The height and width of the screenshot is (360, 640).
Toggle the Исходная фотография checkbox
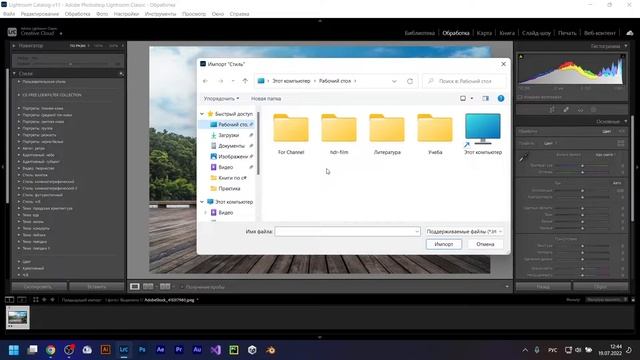[x=520, y=97]
